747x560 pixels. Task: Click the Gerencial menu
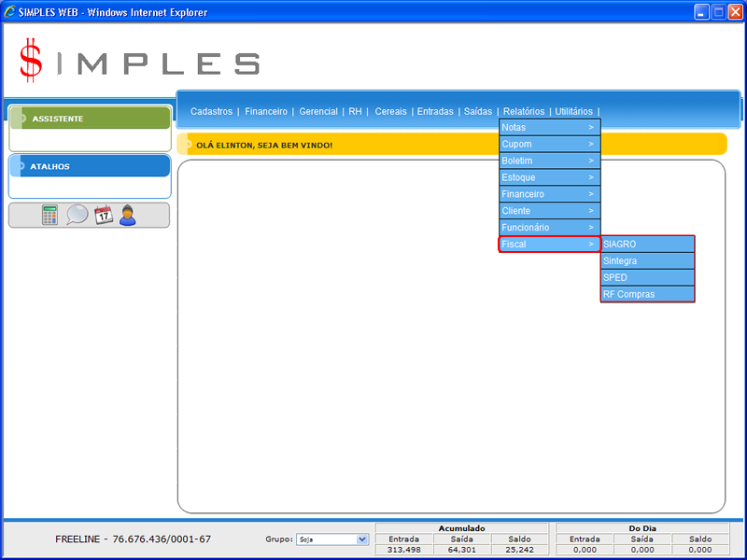pos(318,111)
